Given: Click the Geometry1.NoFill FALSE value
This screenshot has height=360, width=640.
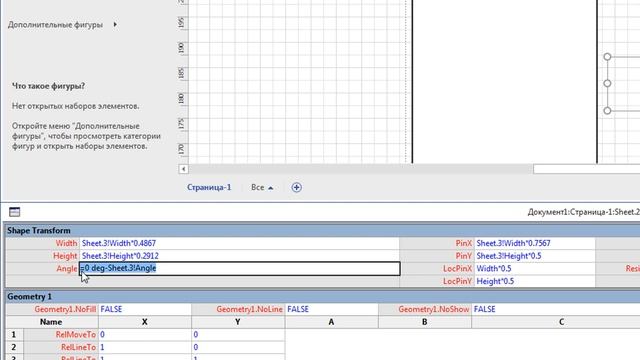Looking at the screenshot, I should [x=144, y=309].
